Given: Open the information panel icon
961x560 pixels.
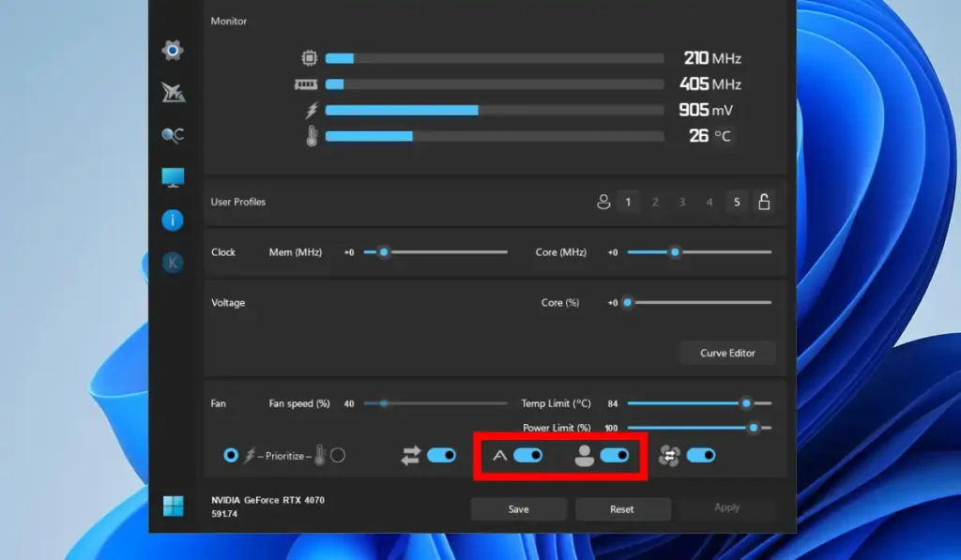Looking at the screenshot, I should 172,219.
